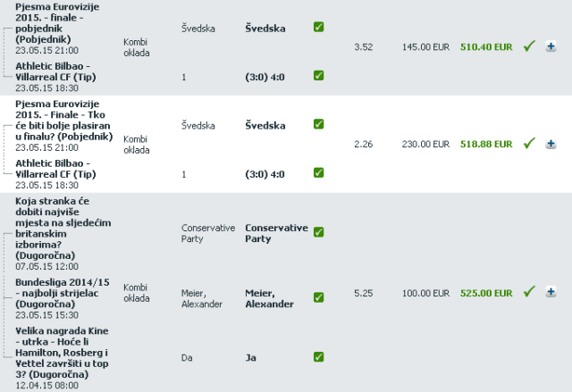Expand the 518.88 EUR bet with plus icon
The image size is (572, 392).
(551, 144)
